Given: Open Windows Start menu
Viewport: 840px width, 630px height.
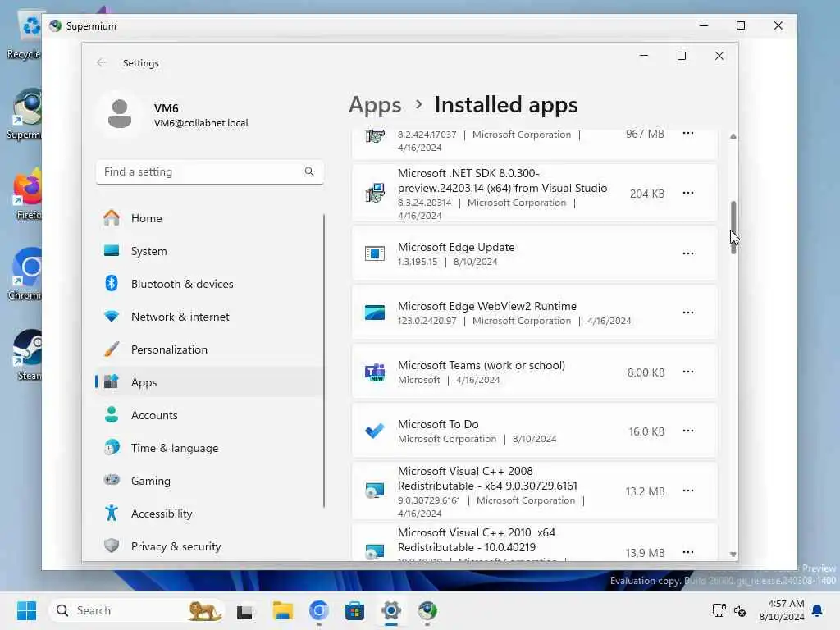Looking at the screenshot, I should [x=26, y=610].
